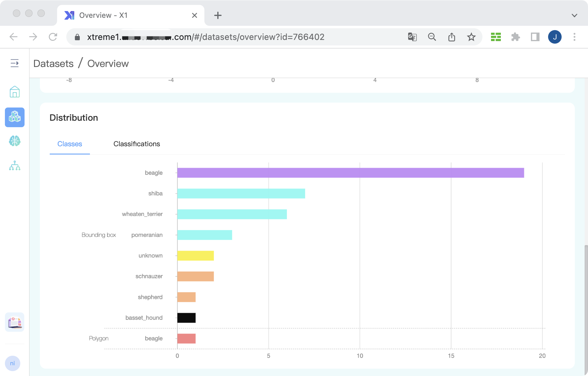Select the Datasets cubes sidebar icon
The width and height of the screenshot is (588, 376).
pyautogui.click(x=14, y=117)
